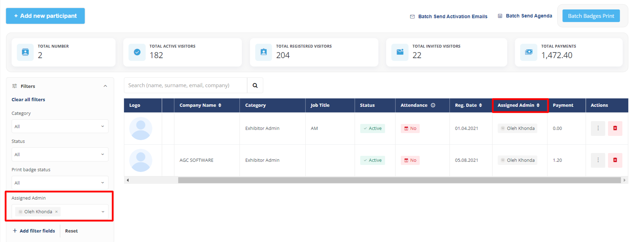Delete the AGC SOFTWARE participant row

pos(615,160)
